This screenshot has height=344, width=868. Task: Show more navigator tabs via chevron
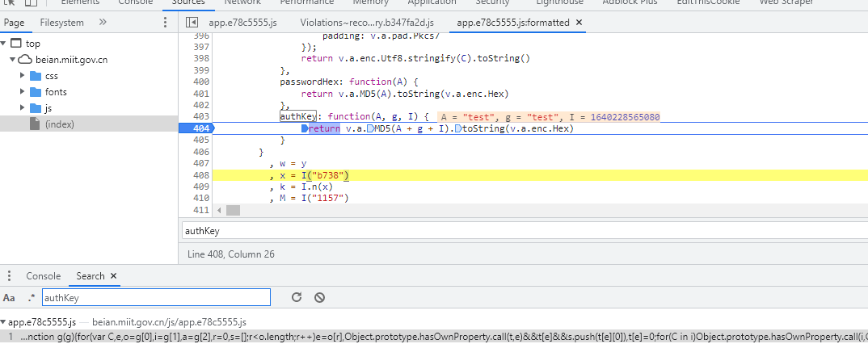pos(103,23)
